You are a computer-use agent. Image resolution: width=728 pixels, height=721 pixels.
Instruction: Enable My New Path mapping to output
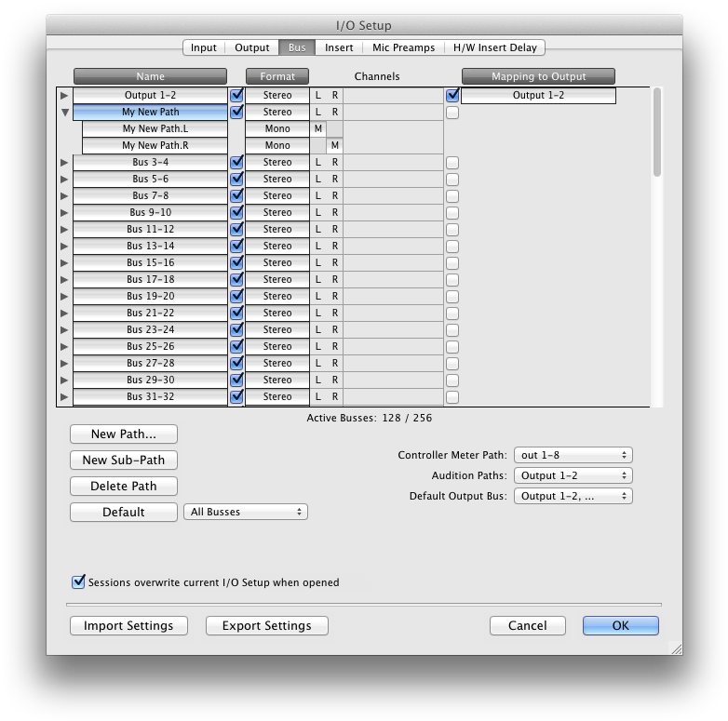pyautogui.click(x=452, y=113)
